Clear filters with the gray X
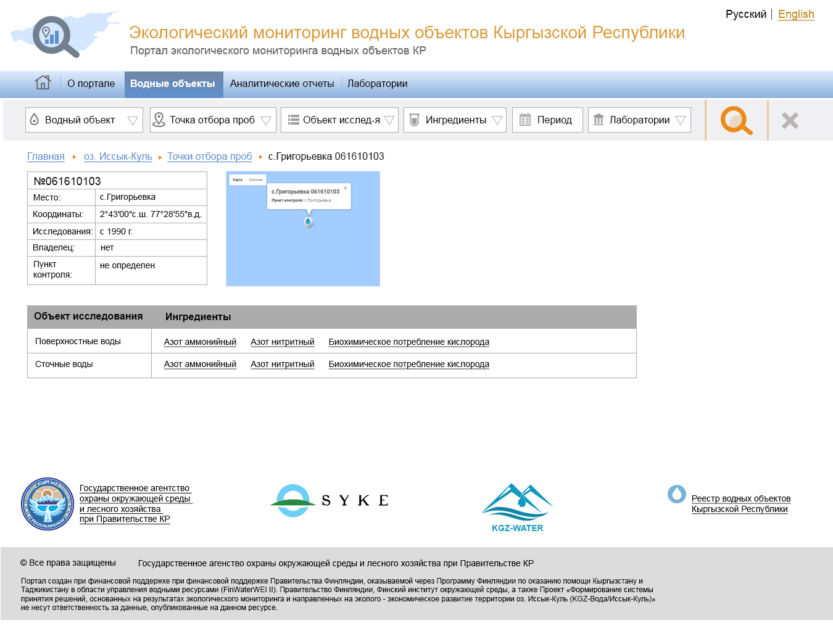The height and width of the screenshot is (644, 833). click(790, 120)
